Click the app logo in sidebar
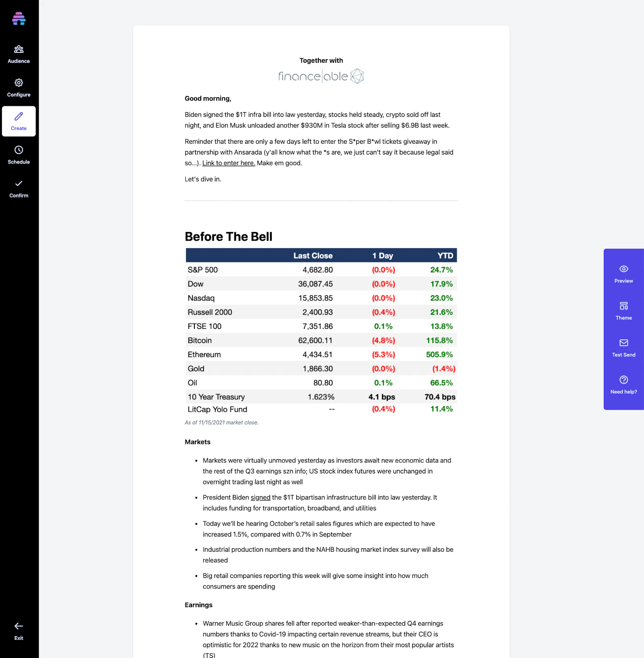The height and width of the screenshot is (658, 644). pos(19,19)
